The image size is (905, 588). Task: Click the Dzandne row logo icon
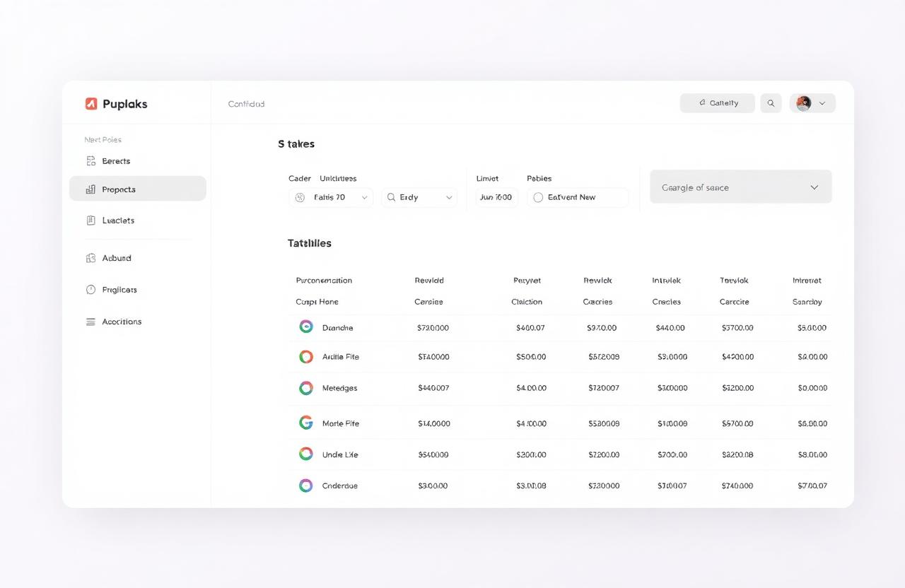coord(305,327)
